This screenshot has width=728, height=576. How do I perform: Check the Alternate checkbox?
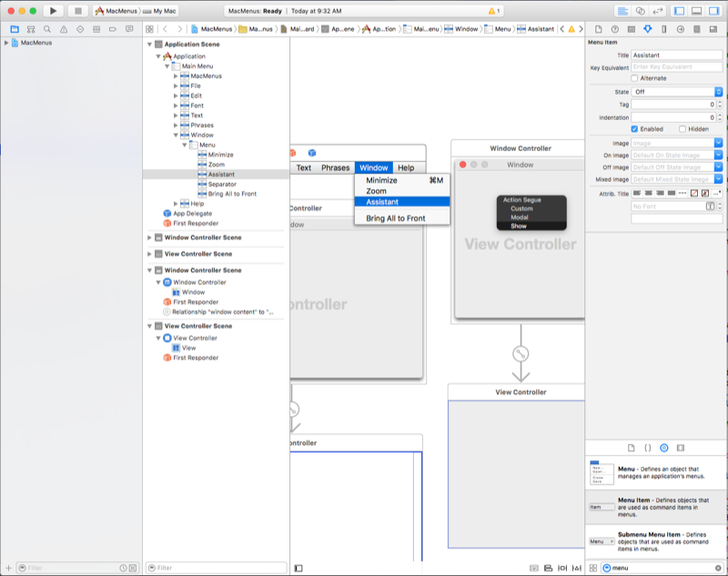click(634, 77)
